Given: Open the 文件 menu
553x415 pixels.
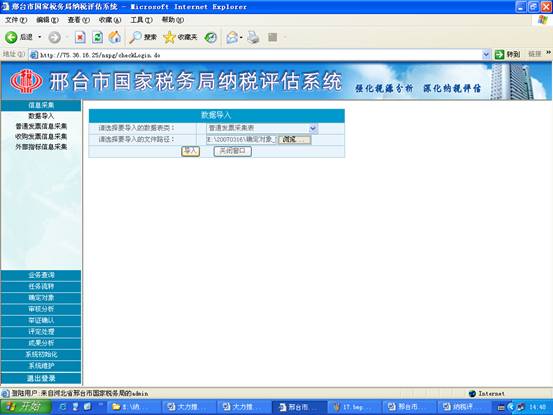Looking at the screenshot, I should (16, 20).
